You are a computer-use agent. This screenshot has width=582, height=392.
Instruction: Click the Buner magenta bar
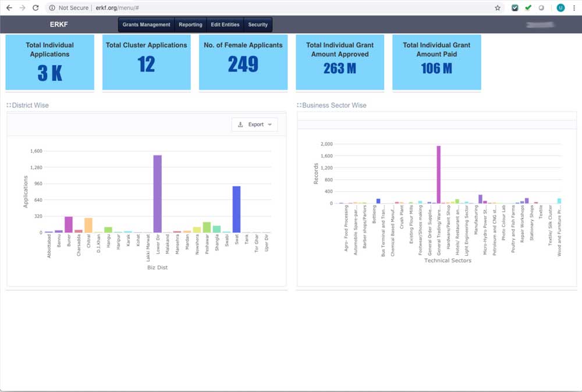click(x=69, y=224)
